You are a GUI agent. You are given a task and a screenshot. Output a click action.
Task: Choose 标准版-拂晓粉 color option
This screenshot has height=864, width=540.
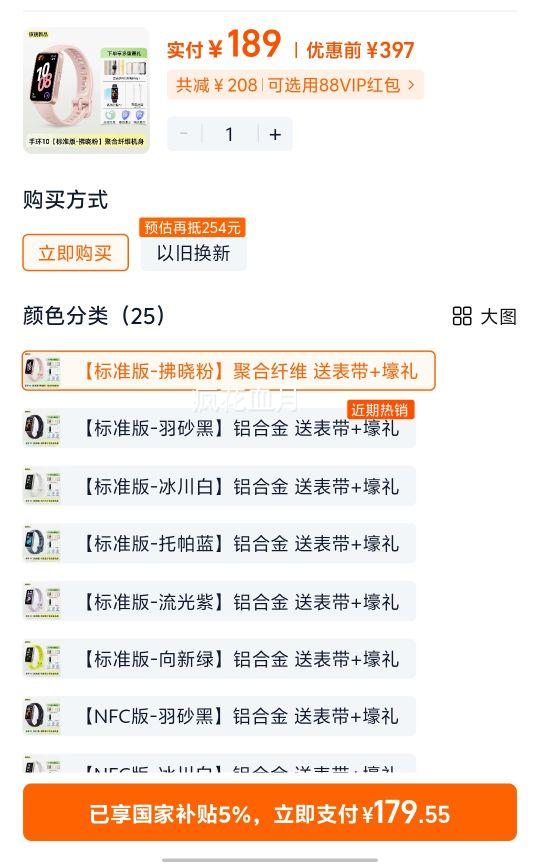229,371
